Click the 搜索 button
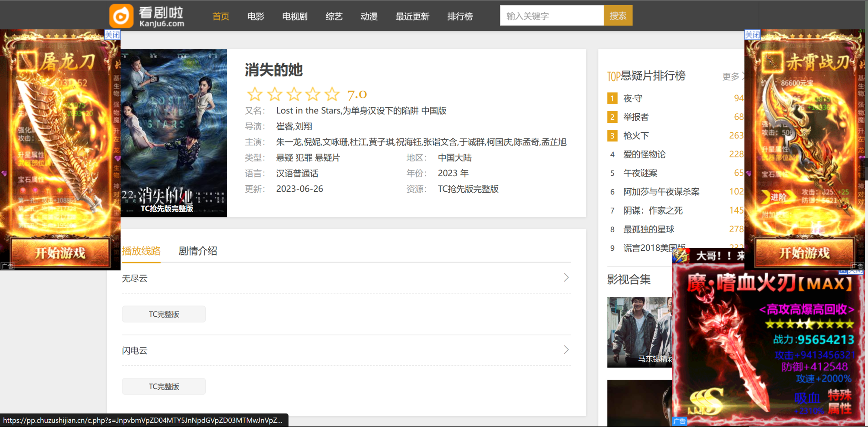The image size is (868, 427). click(x=618, y=16)
